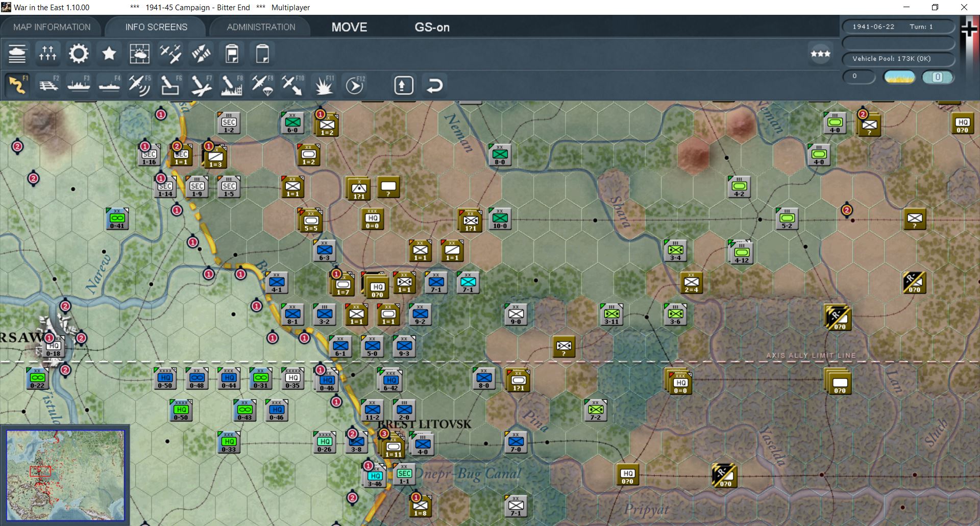Select the HQ unit labeled 0-35
This screenshot has height=526, width=980.
tap(292, 378)
